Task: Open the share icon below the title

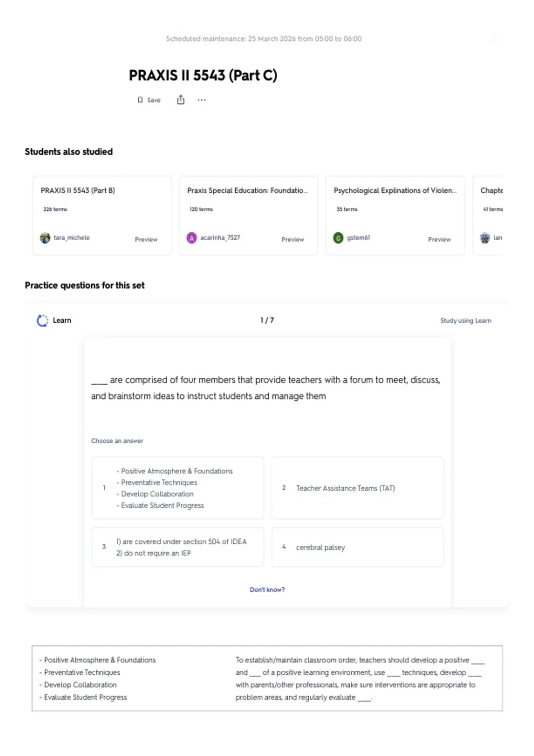Action: [x=181, y=100]
